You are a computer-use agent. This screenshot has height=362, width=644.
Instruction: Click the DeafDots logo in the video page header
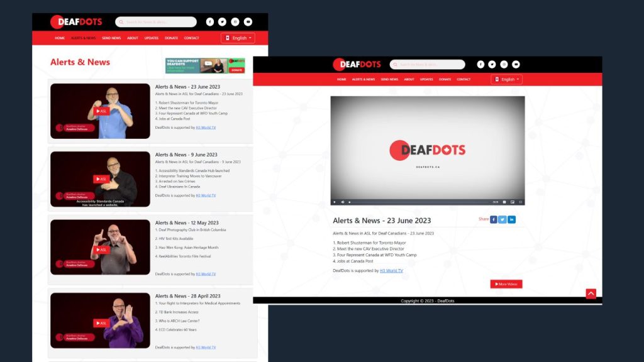pos(357,65)
